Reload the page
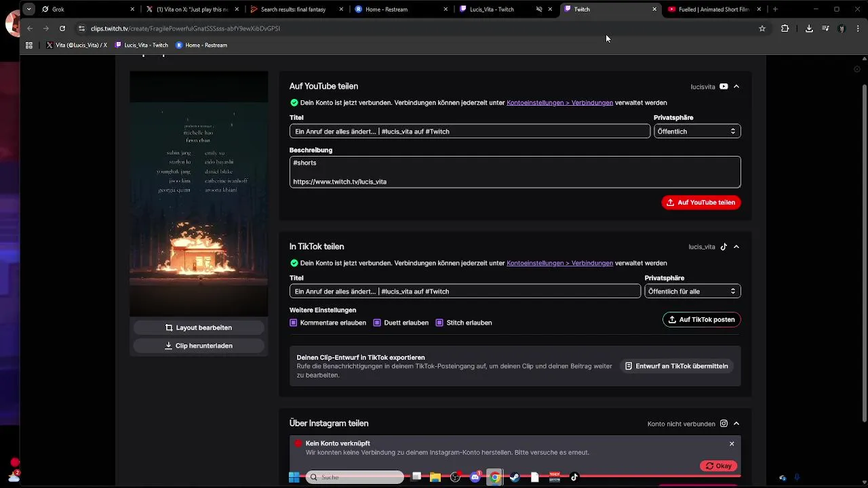This screenshot has height=488, width=868. (62, 28)
